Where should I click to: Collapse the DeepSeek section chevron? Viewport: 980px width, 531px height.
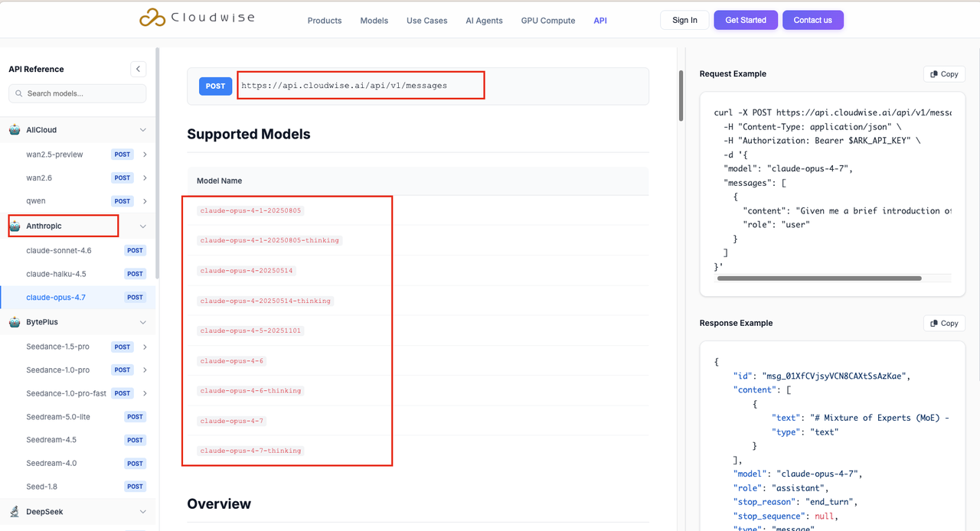pyautogui.click(x=142, y=511)
